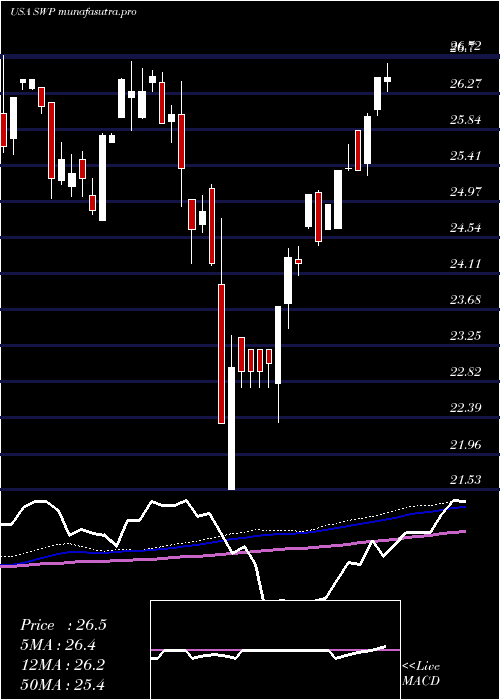The width and height of the screenshot is (500, 700).
Task: Click the price label 21.96
Action: (466, 444)
